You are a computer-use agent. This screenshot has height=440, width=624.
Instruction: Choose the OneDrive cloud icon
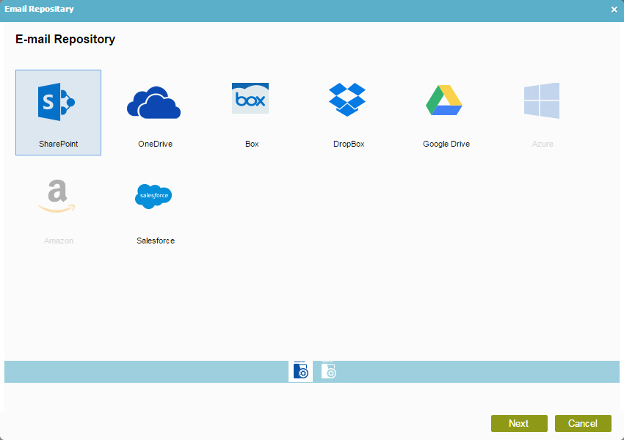(x=154, y=102)
